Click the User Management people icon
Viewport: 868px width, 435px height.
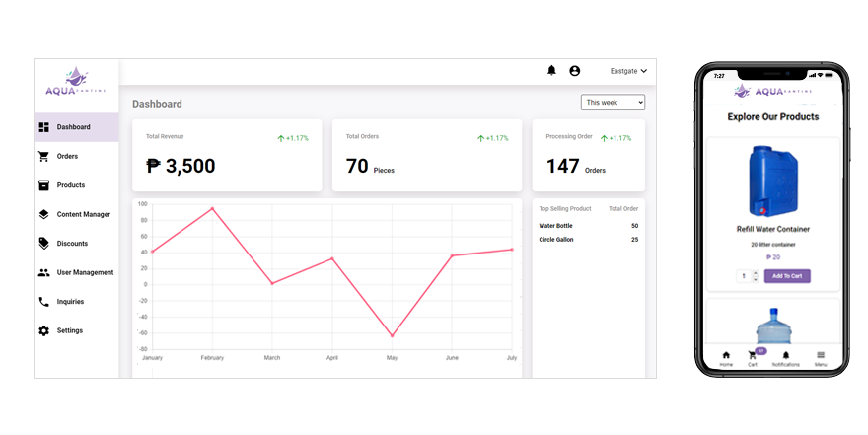[x=43, y=272]
